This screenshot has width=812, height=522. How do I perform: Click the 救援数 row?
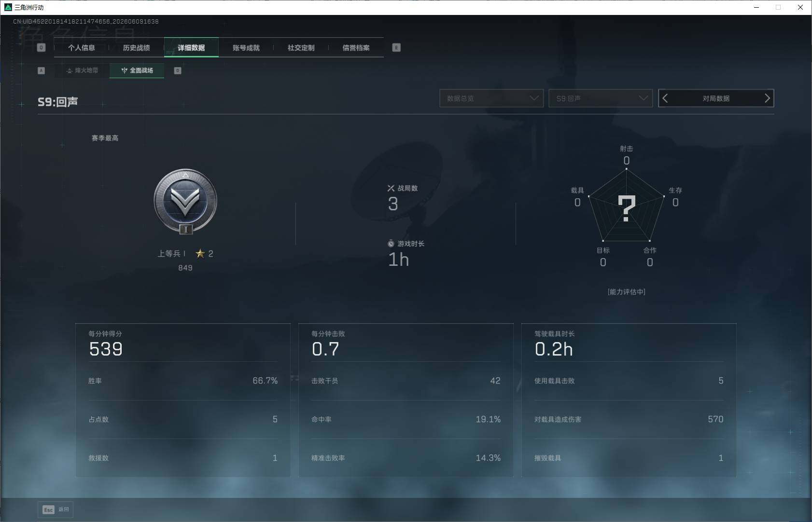coord(183,458)
